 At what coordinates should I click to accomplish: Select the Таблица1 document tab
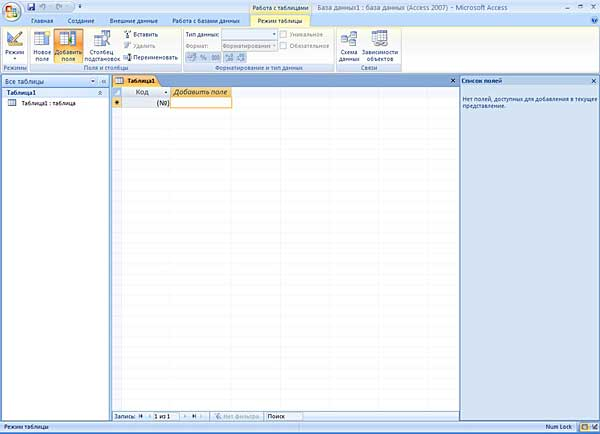(137, 81)
